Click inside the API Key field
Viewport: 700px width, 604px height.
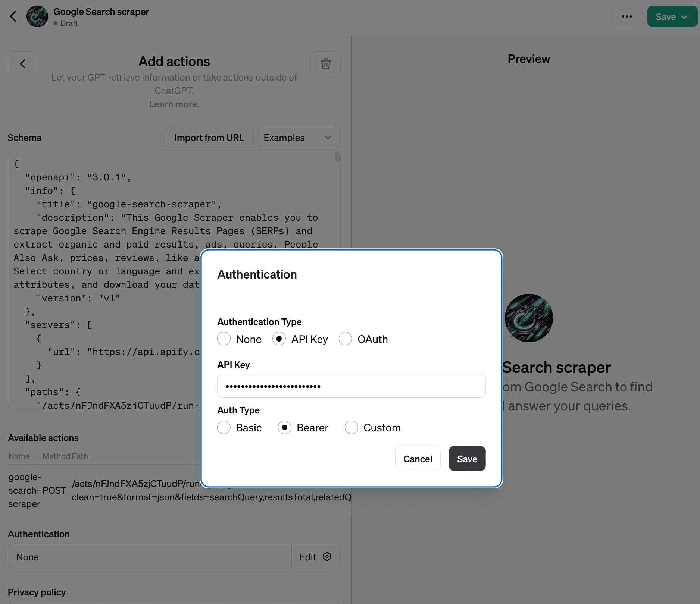[x=351, y=386]
